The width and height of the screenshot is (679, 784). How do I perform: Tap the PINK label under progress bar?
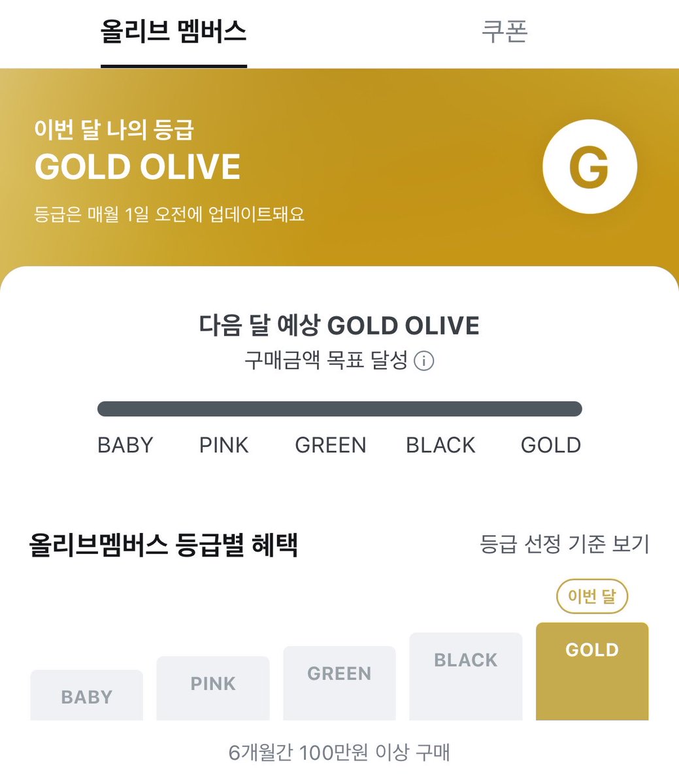pos(224,445)
